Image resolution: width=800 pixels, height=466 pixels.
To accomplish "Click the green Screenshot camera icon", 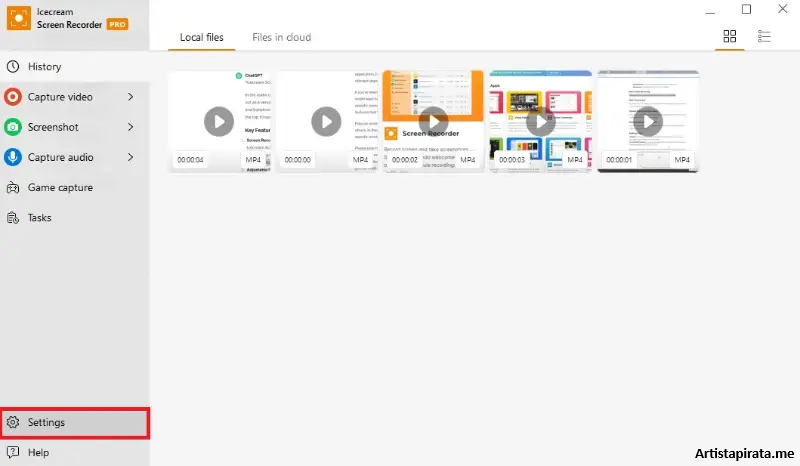I will (13, 127).
